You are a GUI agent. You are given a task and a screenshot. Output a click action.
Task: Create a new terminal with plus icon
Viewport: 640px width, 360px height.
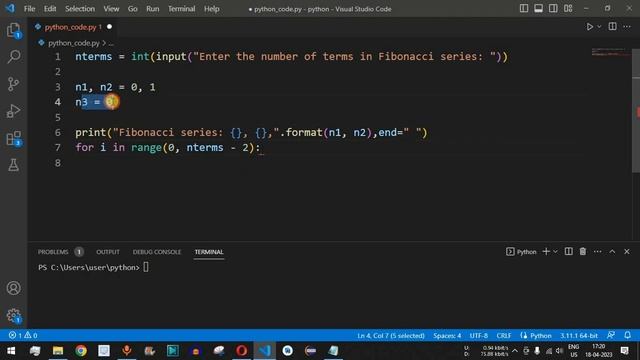pyautogui.click(x=546, y=252)
